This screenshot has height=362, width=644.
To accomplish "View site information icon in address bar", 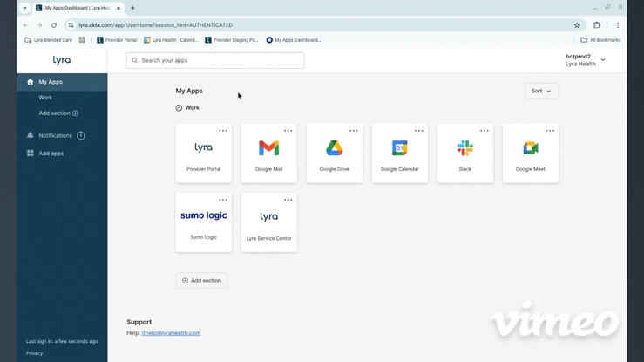I will [71, 25].
